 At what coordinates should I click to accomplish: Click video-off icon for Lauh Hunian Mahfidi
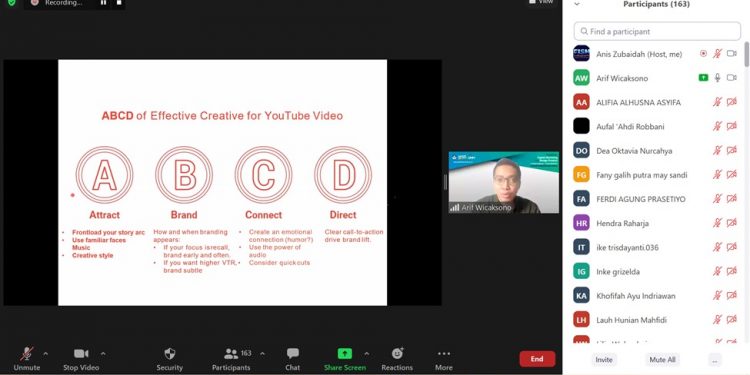pyautogui.click(x=732, y=320)
